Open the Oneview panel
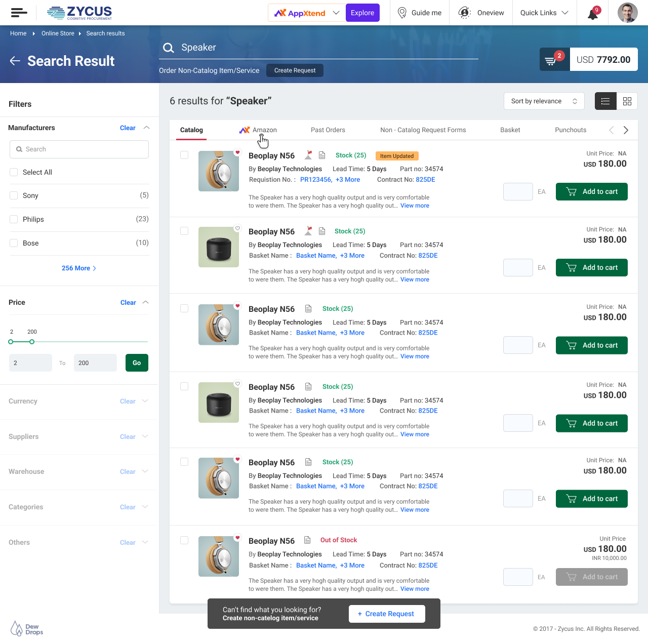Image resolution: width=648 pixels, height=644 pixels. click(x=464, y=13)
